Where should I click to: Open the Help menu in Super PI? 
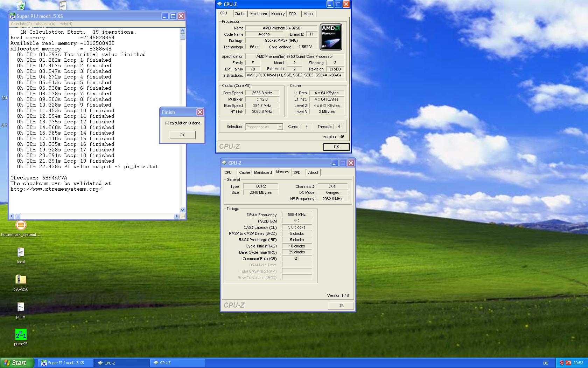(66, 24)
